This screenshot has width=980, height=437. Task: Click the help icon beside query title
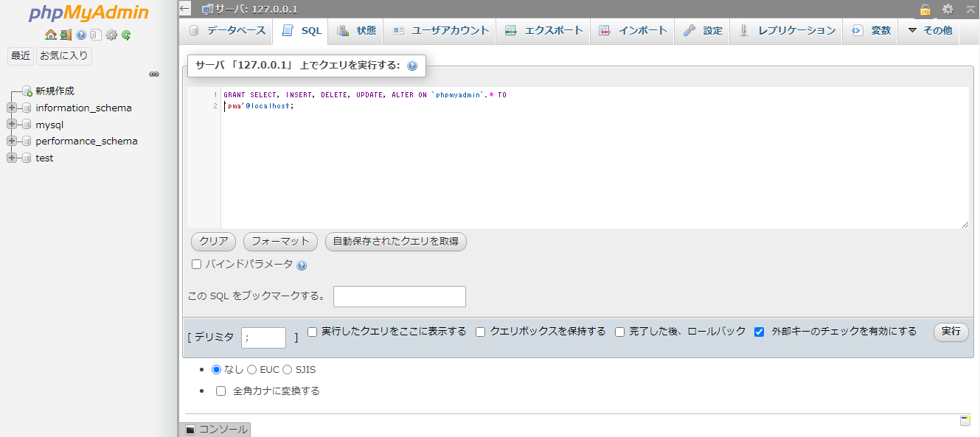[x=412, y=66]
